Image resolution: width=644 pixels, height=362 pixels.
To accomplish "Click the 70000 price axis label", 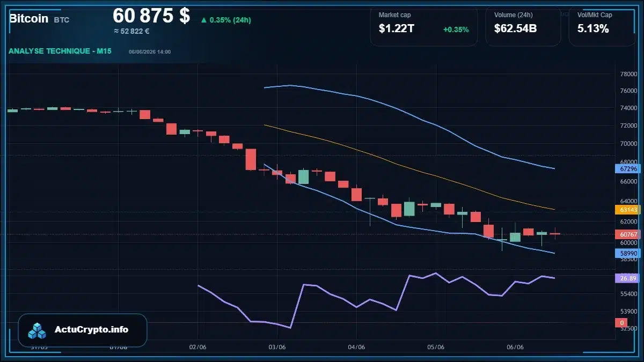I will pos(628,144).
